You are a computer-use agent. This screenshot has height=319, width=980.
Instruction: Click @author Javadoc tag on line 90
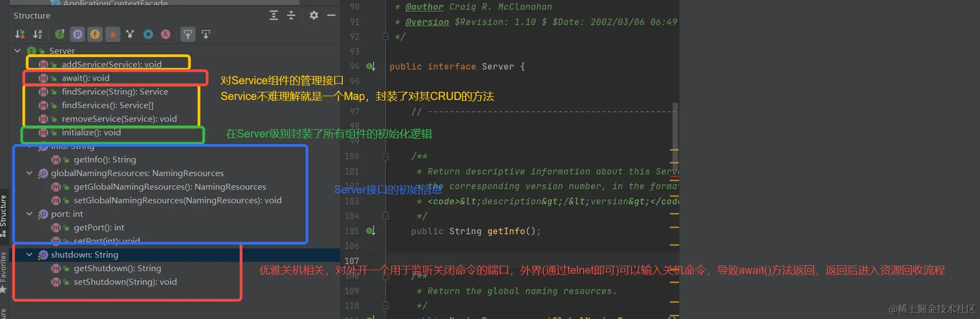(424, 7)
